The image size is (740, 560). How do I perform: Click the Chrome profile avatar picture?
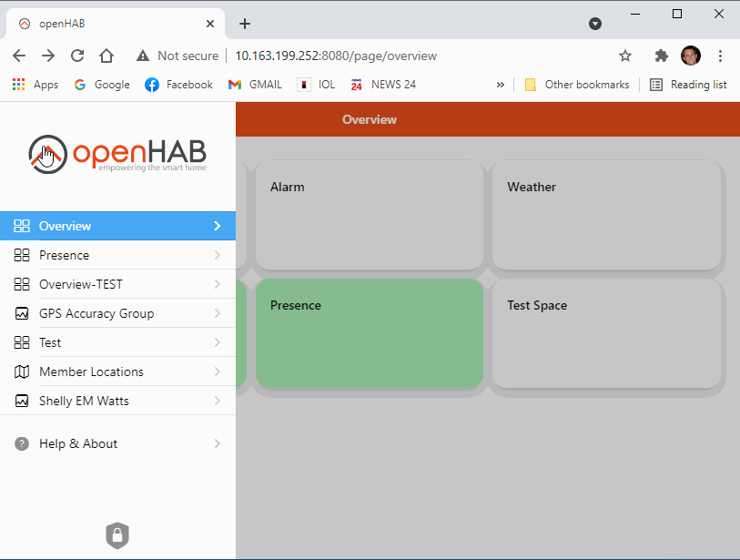(691, 56)
